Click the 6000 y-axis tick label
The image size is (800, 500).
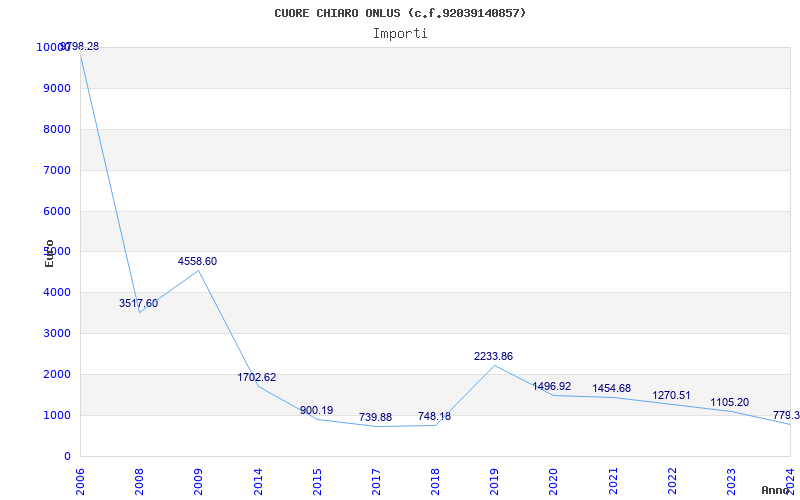(x=57, y=211)
